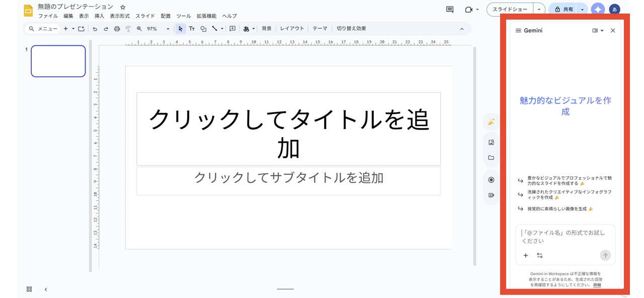Click the paint format tool

[127, 29]
